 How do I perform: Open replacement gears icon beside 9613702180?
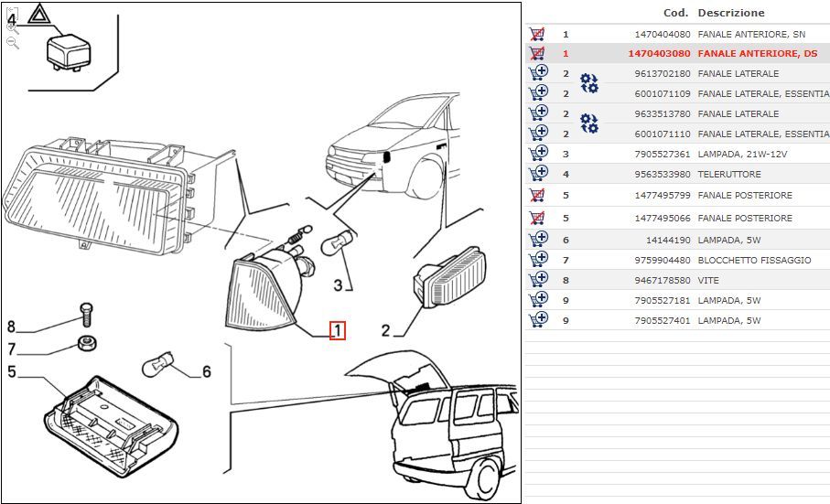[589, 83]
